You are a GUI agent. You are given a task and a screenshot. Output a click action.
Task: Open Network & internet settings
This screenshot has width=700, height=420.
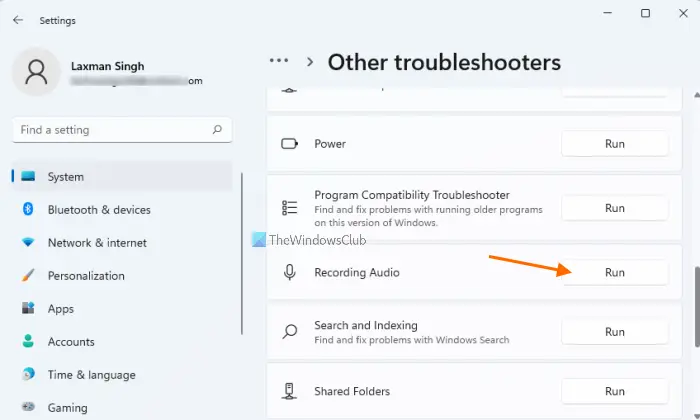coord(122,243)
